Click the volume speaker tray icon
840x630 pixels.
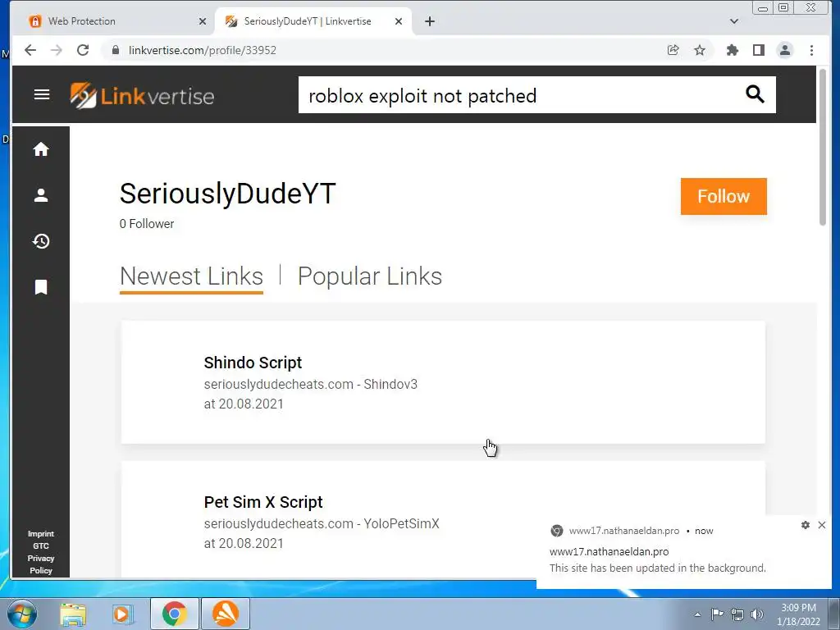757,614
